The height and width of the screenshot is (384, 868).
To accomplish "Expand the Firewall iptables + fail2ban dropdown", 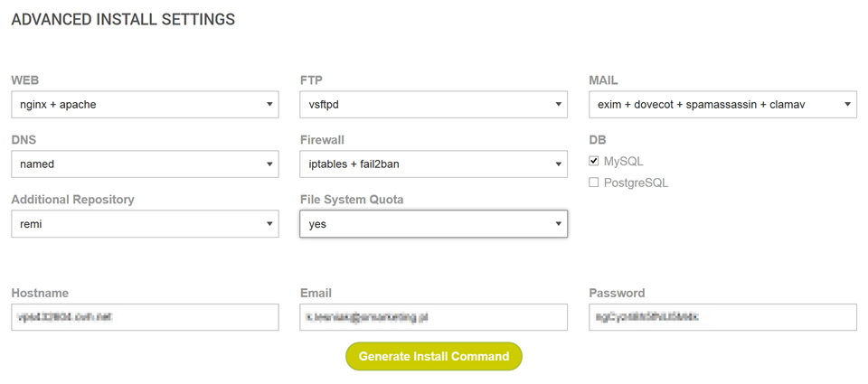I will click(x=433, y=164).
